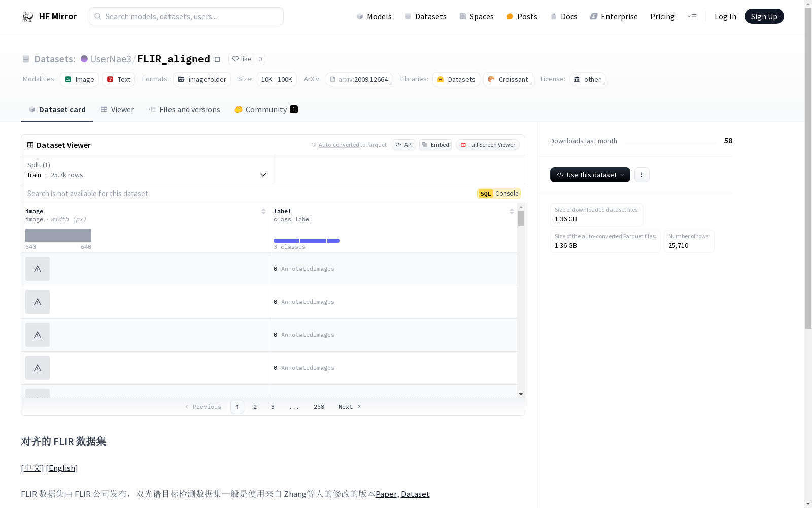Screen dimensions: 812x508
Task: Switch to the Viewer tab
Action: point(117,110)
